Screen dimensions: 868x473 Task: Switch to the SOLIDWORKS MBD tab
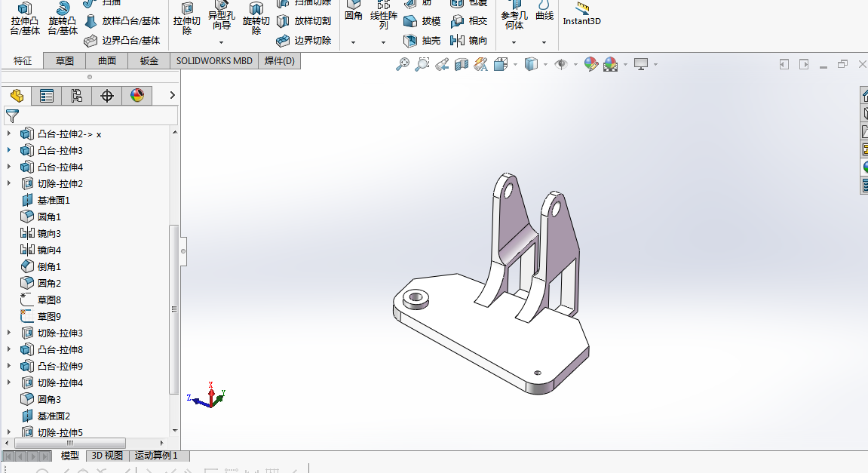(x=214, y=61)
